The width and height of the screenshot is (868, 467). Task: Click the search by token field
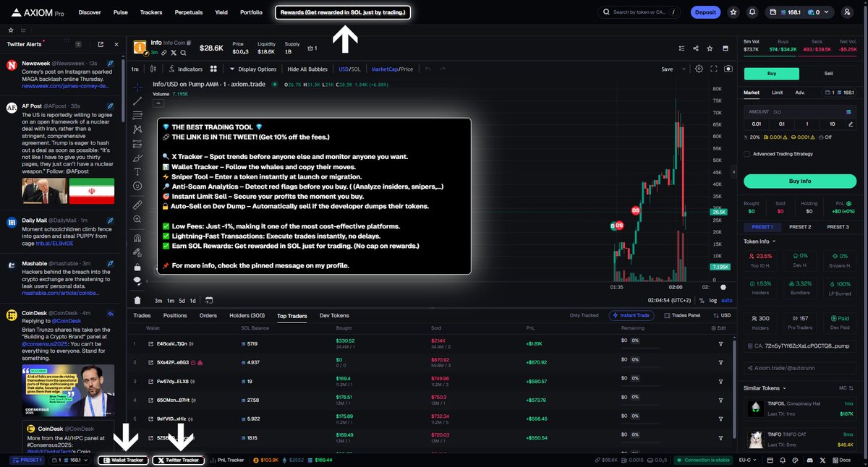tap(639, 12)
